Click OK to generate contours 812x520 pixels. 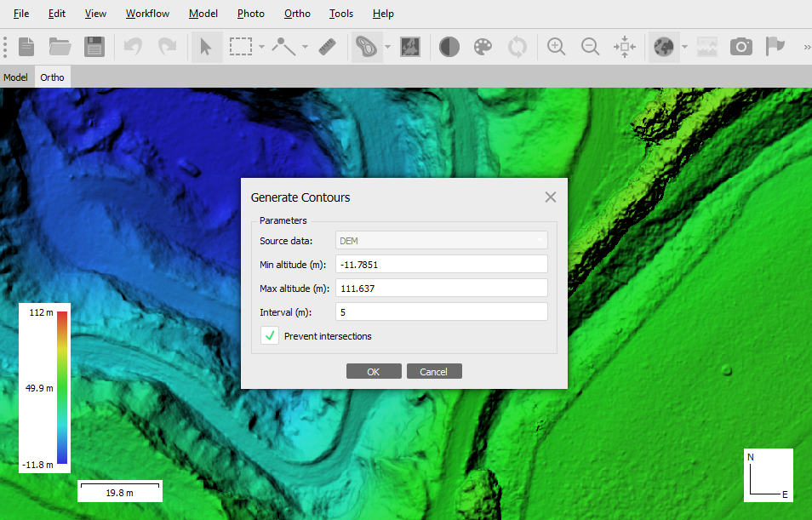click(374, 371)
